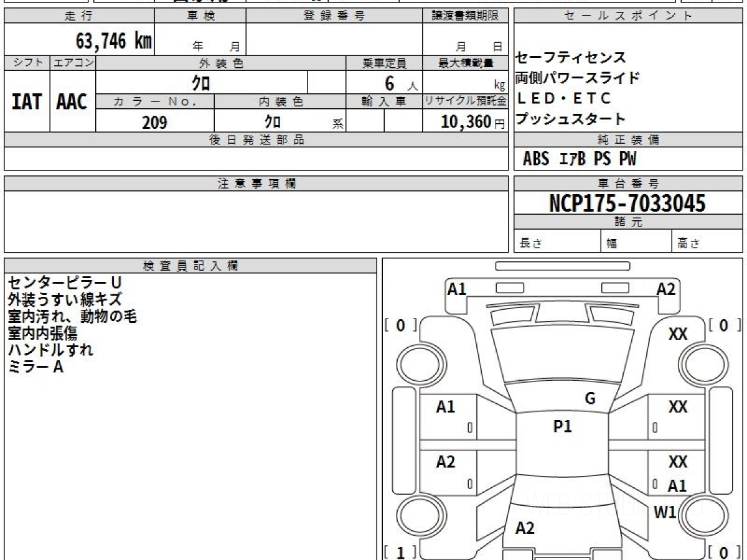Select the 最大積載量 header
Screen dimensions: 747x560
point(465,63)
